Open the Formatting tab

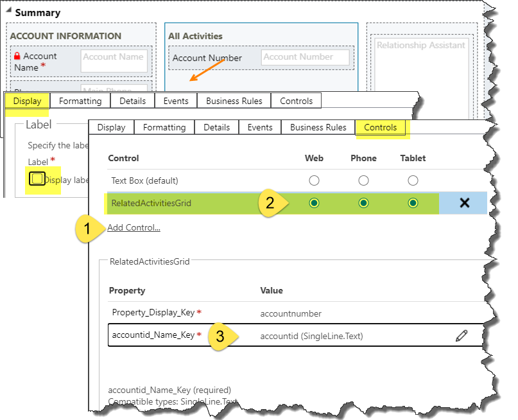pyautogui.click(x=164, y=127)
